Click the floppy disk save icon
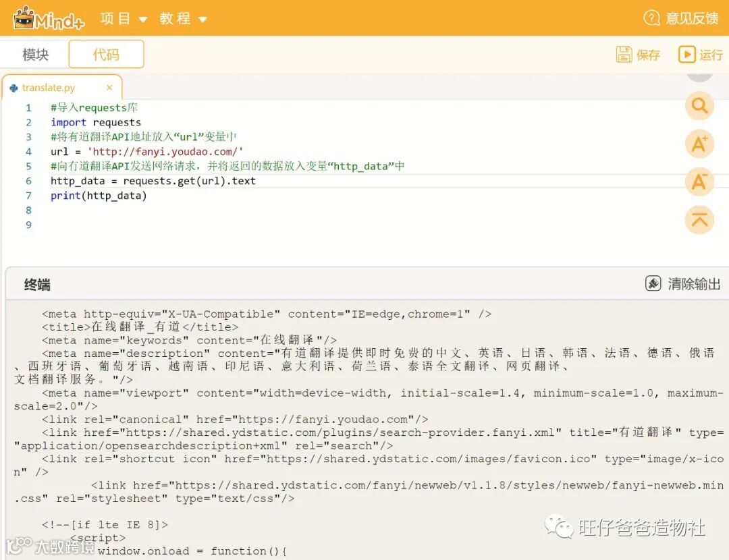Image resolution: width=729 pixels, height=560 pixels. pos(624,55)
